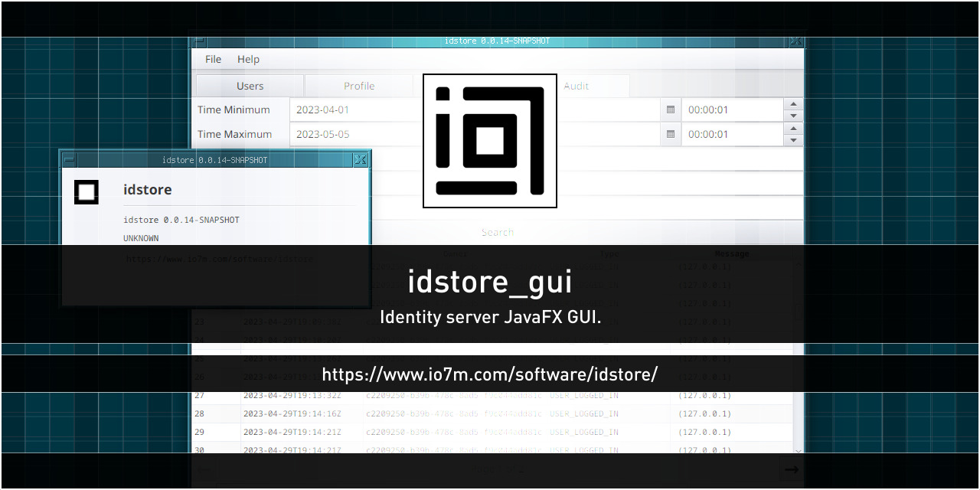
Task: Click USER_LOGGED_IN type in row 27
Action: (584, 395)
